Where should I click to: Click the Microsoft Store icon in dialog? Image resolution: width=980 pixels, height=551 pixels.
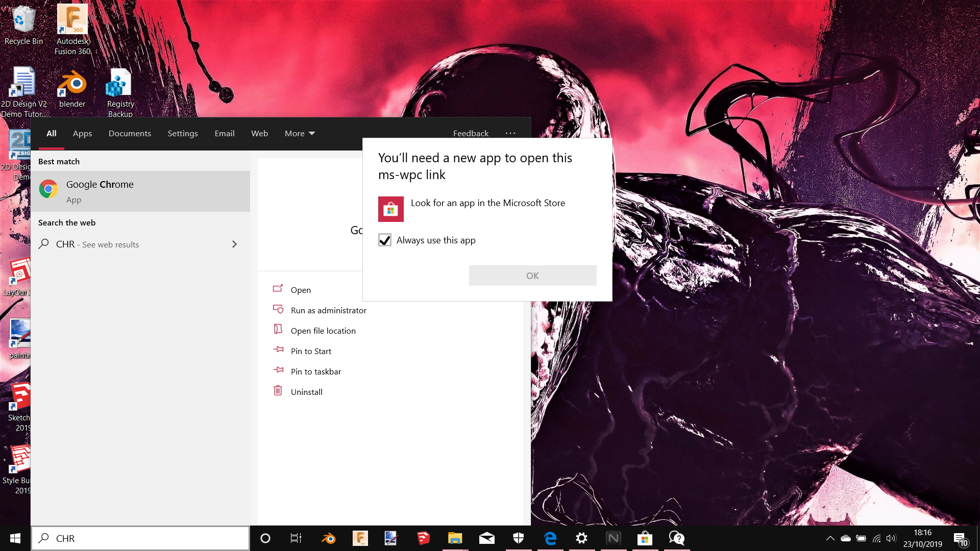pyautogui.click(x=390, y=209)
